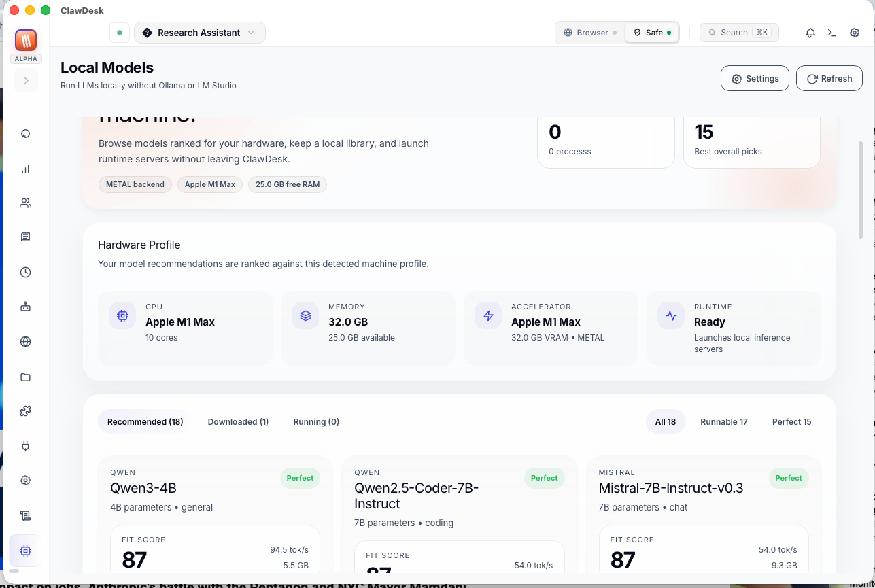
Task: Open the terminal icon in top bar
Action: [x=832, y=32]
